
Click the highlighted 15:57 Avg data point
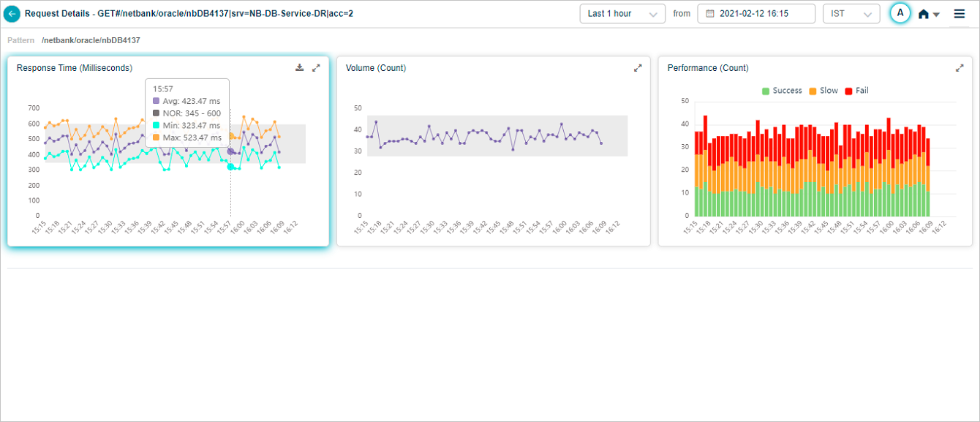coord(230,151)
